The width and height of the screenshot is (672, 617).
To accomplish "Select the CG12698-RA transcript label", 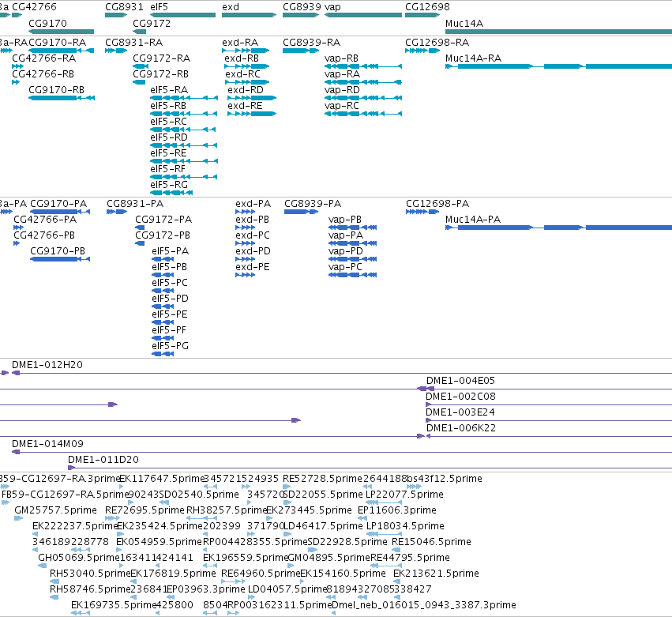I will coord(437,43).
